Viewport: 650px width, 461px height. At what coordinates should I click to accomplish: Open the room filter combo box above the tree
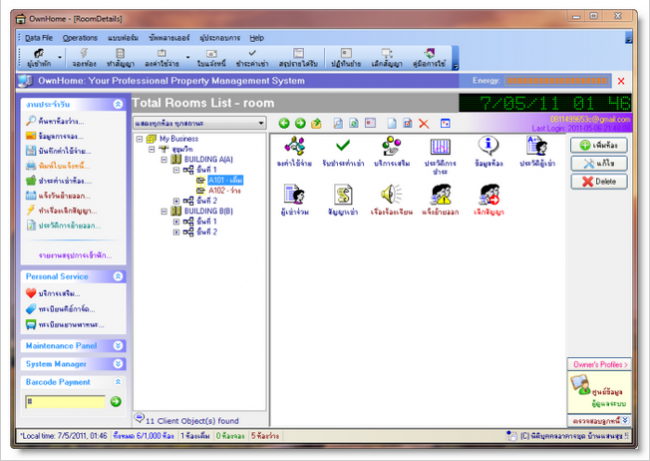click(x=199, y=123)
